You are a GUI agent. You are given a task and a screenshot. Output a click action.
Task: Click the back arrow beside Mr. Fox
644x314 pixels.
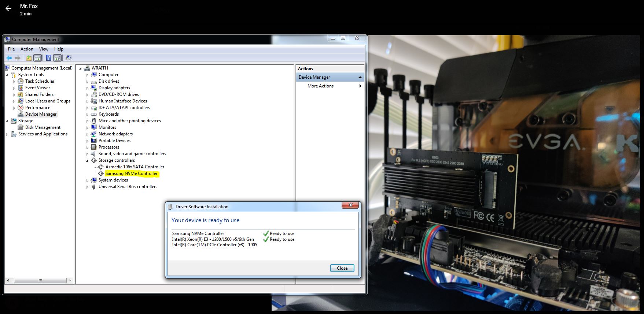(x=8, y=8)
